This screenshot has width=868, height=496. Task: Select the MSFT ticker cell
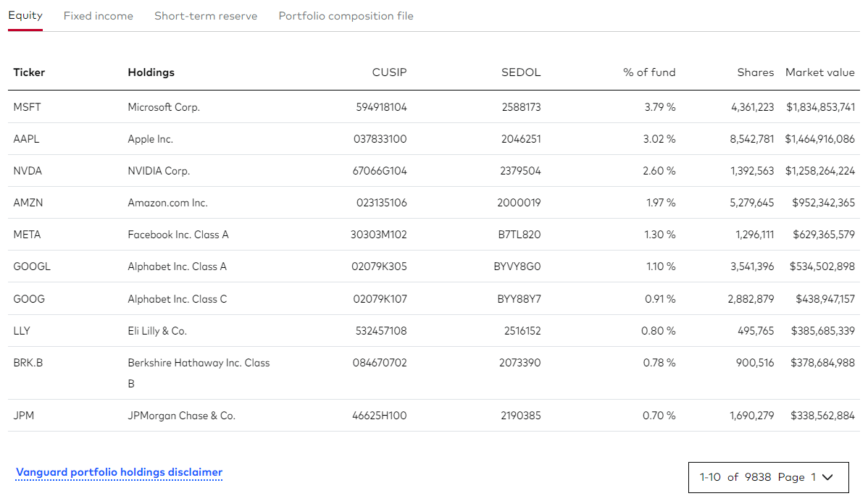(27, 107)
